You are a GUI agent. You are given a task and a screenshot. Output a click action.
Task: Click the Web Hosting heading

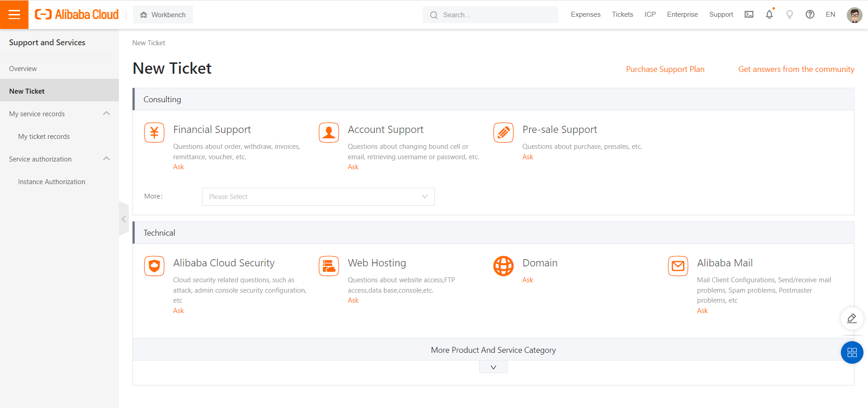[x=377, y=263]
